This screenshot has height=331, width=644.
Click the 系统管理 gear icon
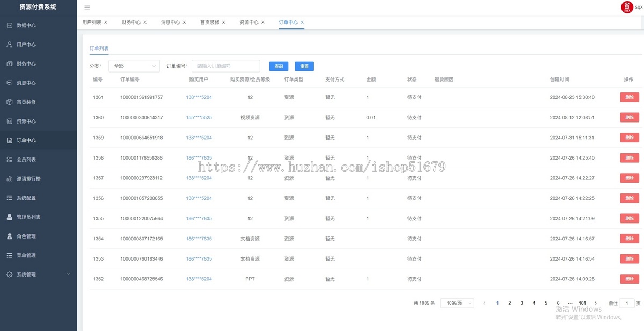[x=10, y=275]
